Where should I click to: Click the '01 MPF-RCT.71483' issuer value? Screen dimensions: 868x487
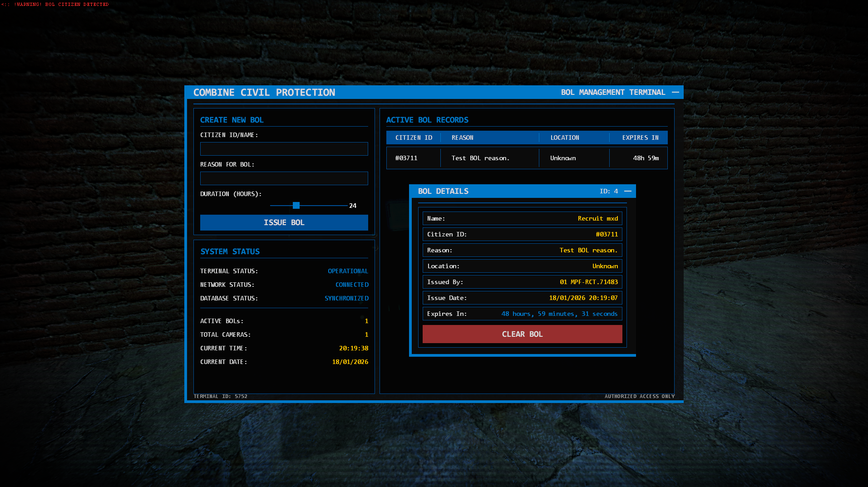point(589,282)
